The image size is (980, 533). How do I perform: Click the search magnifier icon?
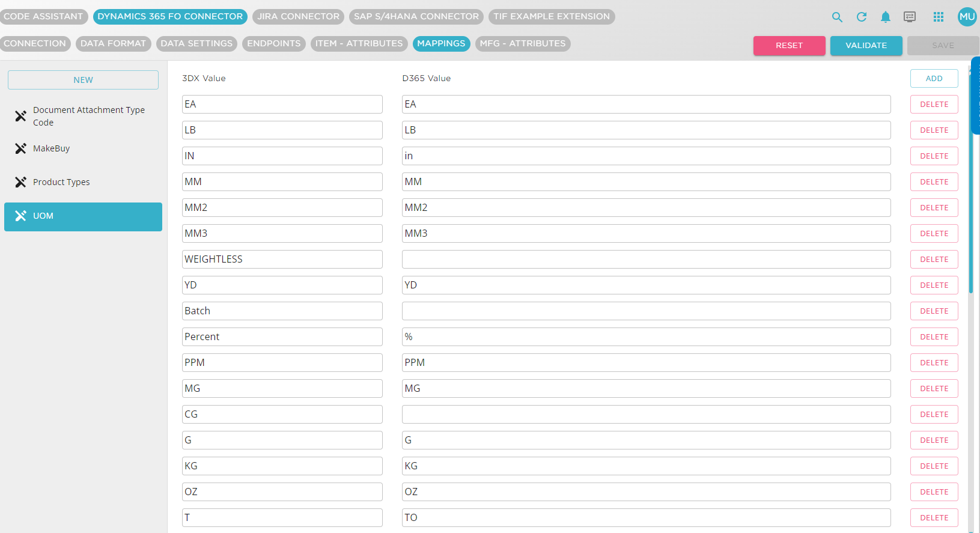pos(837,17)
